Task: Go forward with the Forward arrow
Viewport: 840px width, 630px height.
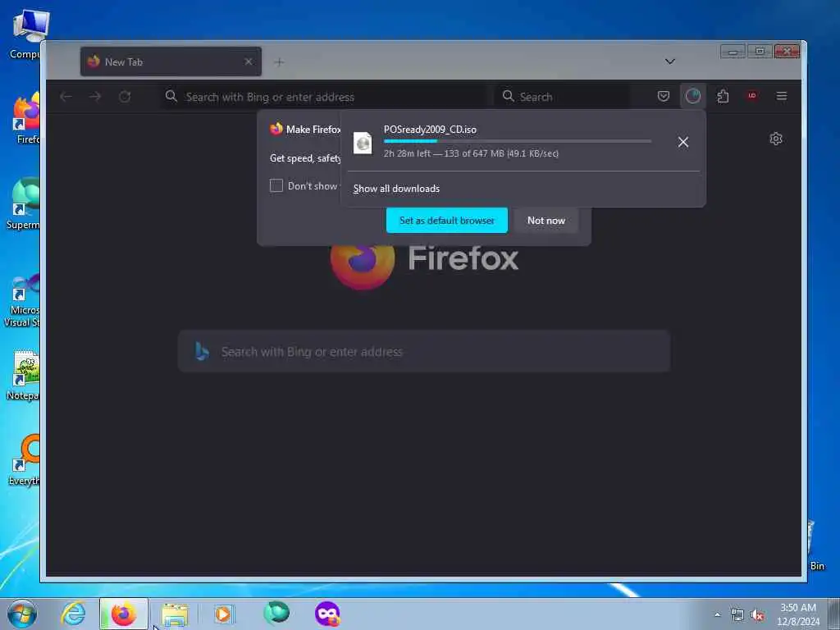Action: coord(95,97)
